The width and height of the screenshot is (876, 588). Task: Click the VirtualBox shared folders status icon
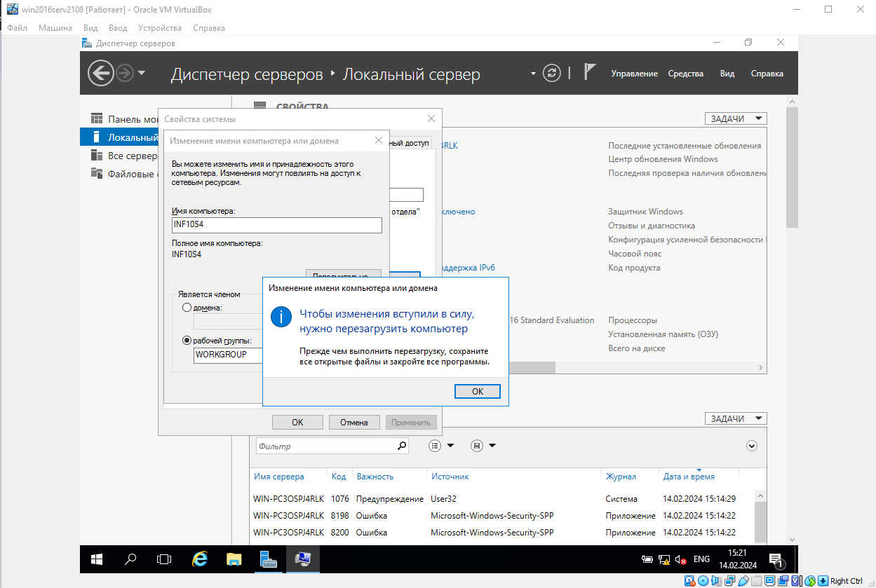[757, 581]
